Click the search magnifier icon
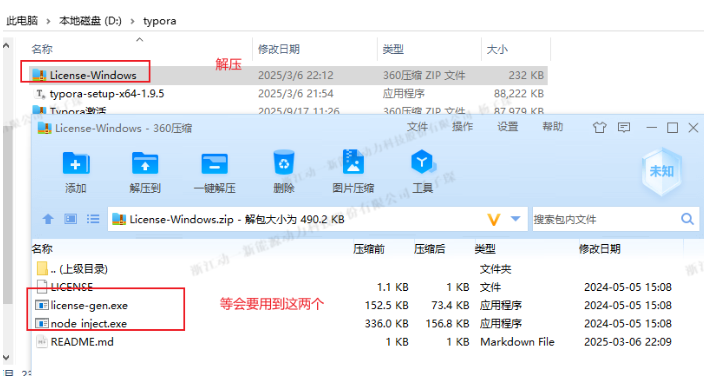704x382 pixels. (687, 219)
